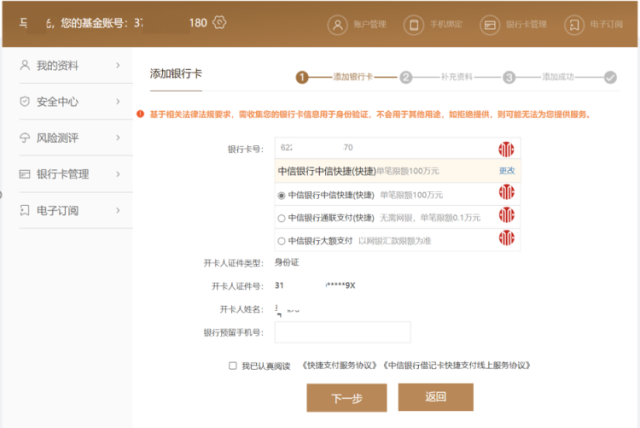The height and width of the screenshot is (428, 640).
Task: Click the orange warning exclamation icon
Action: pyautogui.click(x=140, y=114)
